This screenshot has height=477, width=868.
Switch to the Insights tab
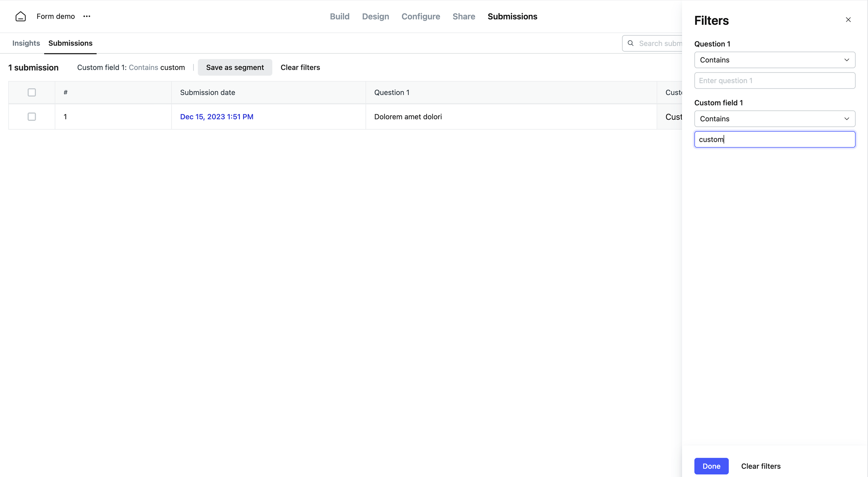(26, 43)
